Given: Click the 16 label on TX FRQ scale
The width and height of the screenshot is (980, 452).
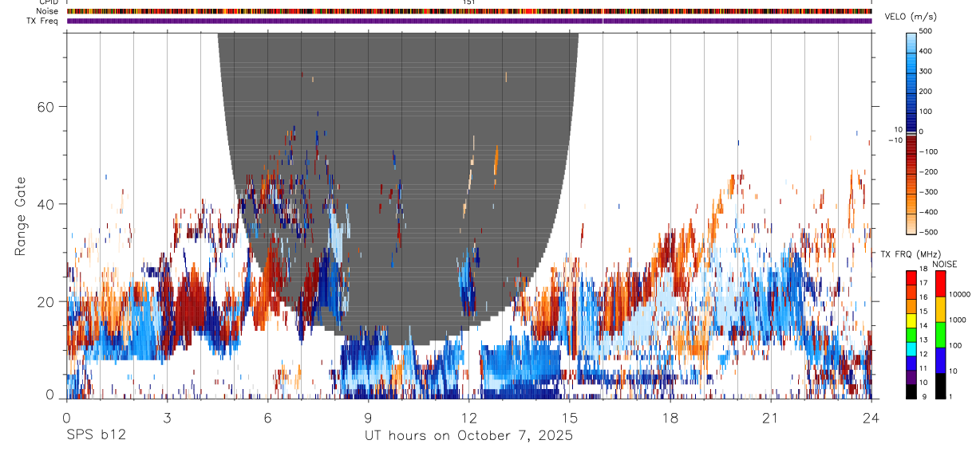Looking at the screenshot, I should (924, 297).
